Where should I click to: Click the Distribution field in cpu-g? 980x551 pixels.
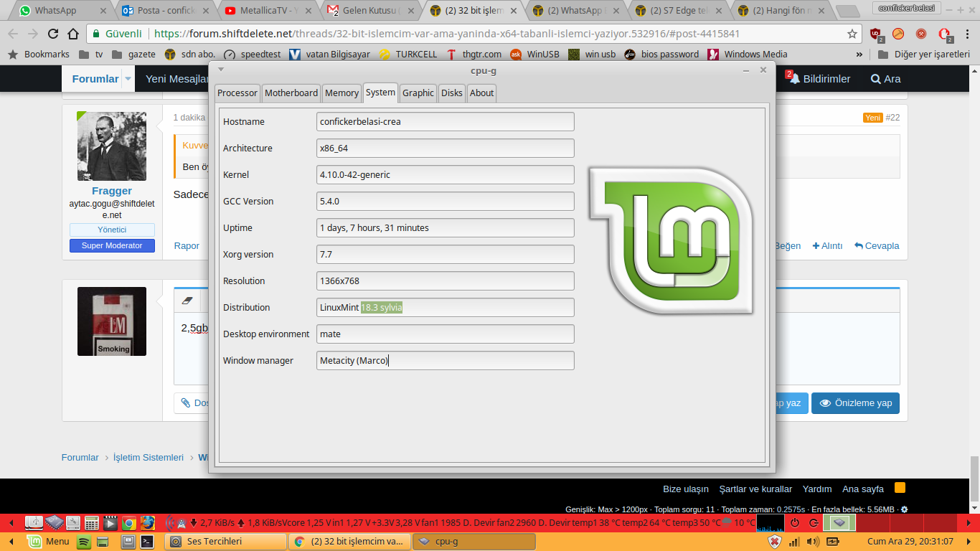(x=446, y=307)
